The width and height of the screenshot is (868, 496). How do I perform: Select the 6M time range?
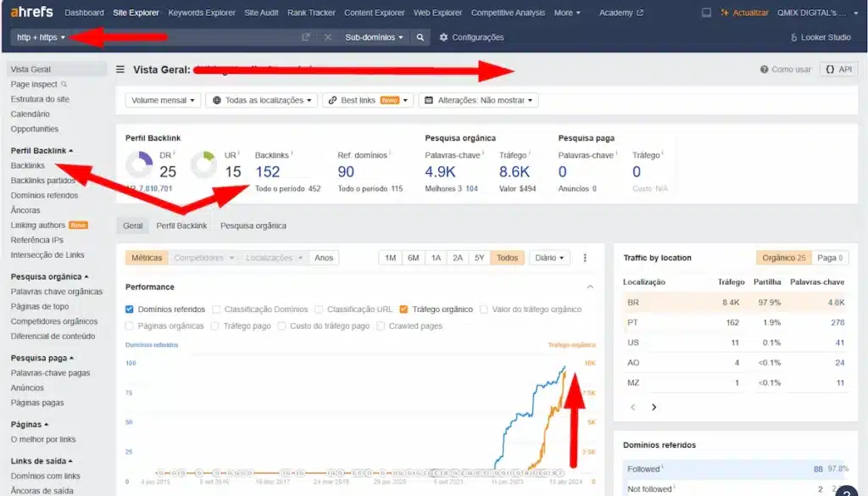[413, 258]
